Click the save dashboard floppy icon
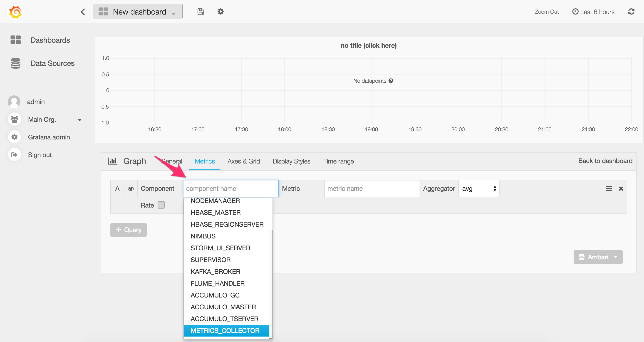 coord(201,12)
